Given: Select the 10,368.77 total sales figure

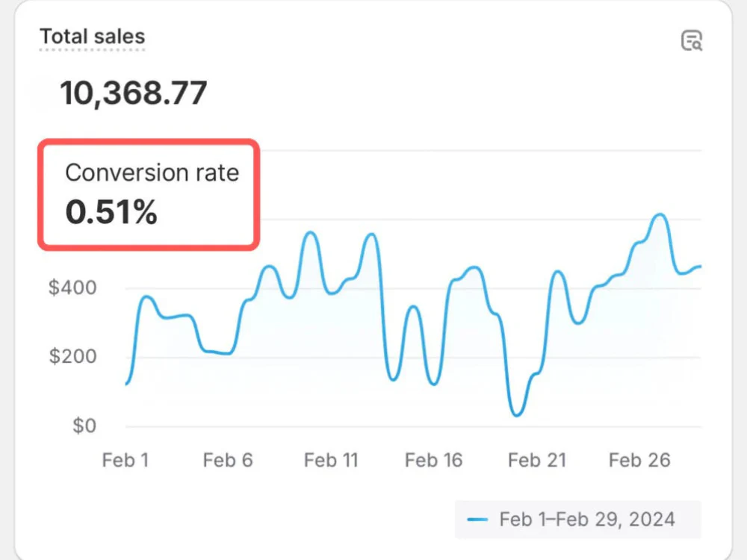Looking at the screenshot, I should (x=133, y=94).
